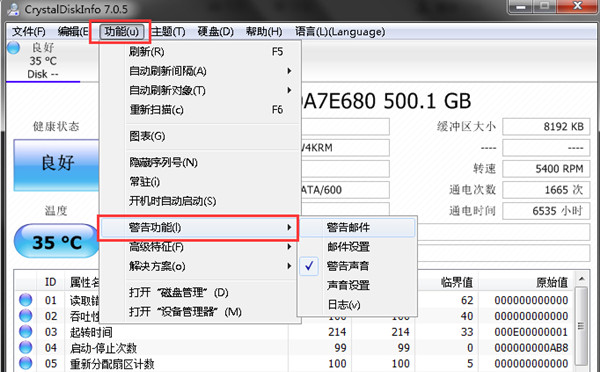Click the 1665 次 power-on count field
Screen dimensions: 600x372
(546, 190)
